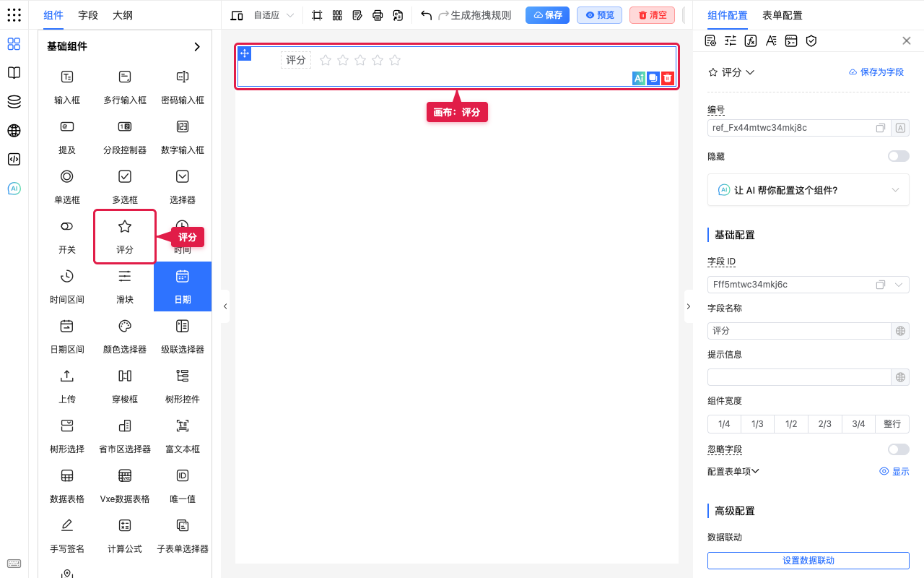Switch to the 字段 tab
Screen dimensions: 924x578
[x=88, y=15]
